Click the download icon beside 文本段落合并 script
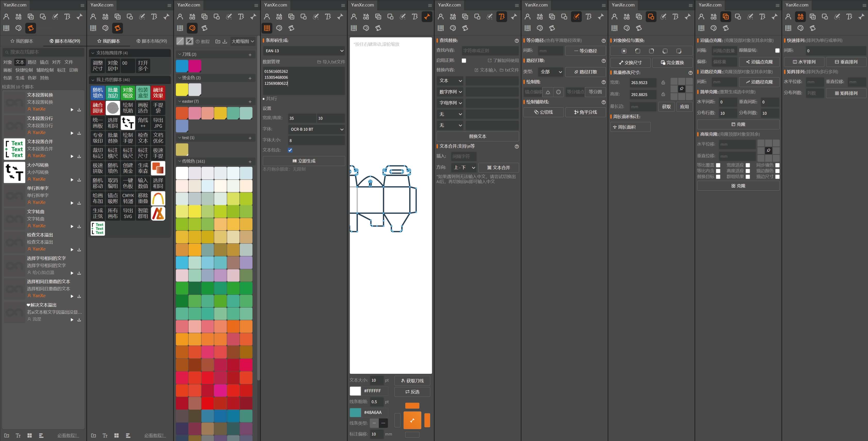Screen dimensions: 868x441 pyautogui.click(x=79, y=156)
